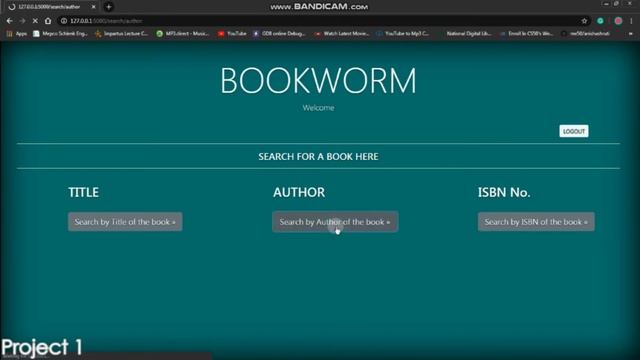Click the TITLE heading
This screenshot has height=360, width=640.
pyautogui.click(x=83, y=192)
